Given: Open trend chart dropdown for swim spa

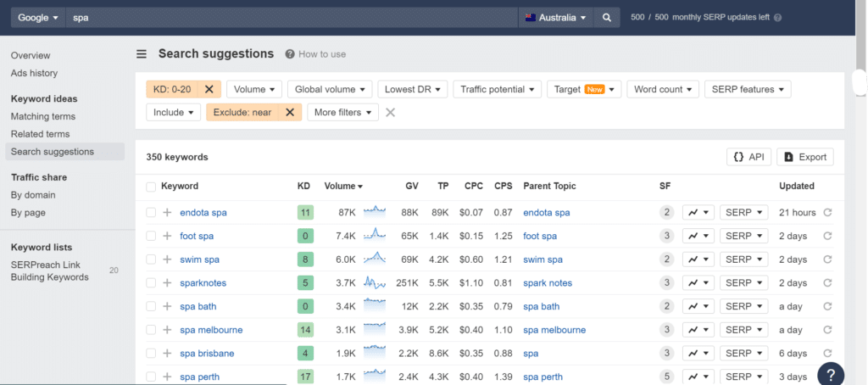Looking at the screenshot, I should (x=698, y=259).
